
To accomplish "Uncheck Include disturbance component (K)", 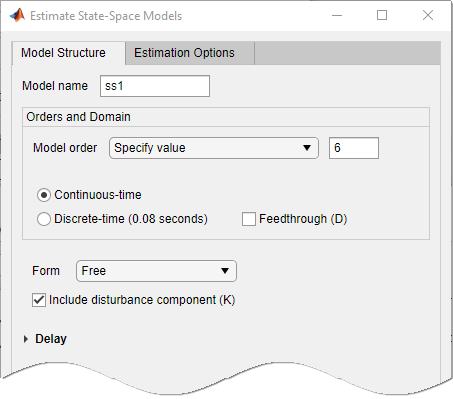I will pos(39,300).
